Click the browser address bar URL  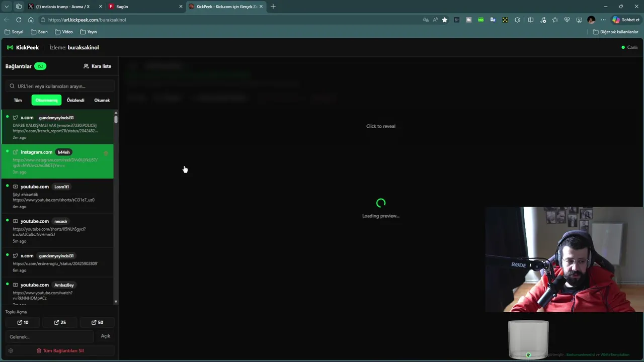coord(87,20)
